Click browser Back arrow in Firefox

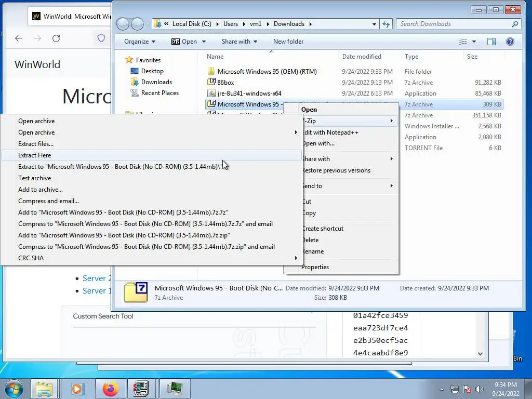click(19, 38)
